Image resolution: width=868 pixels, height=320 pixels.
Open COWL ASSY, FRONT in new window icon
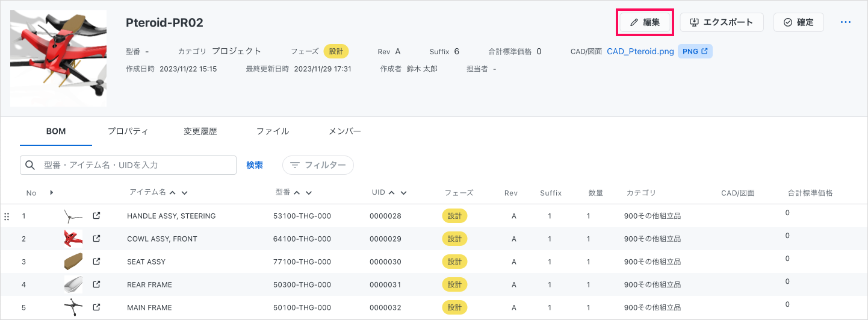click(x=96, y=239)
